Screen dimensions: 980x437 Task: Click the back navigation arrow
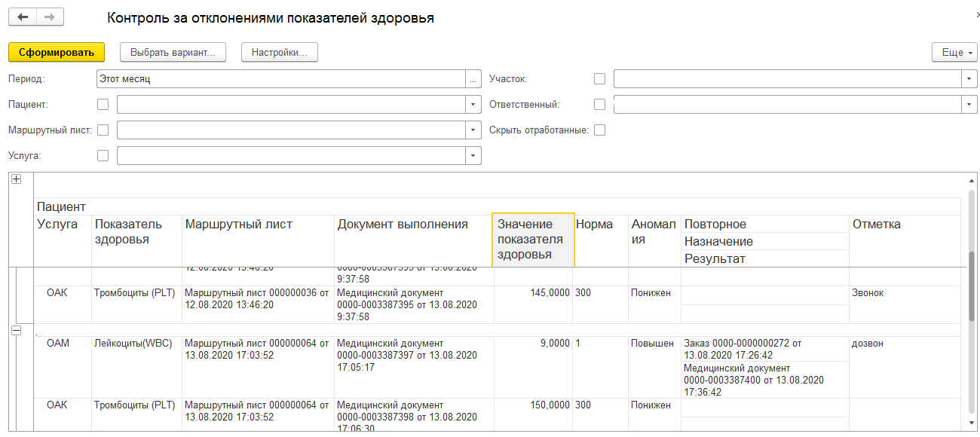[23, 17]
